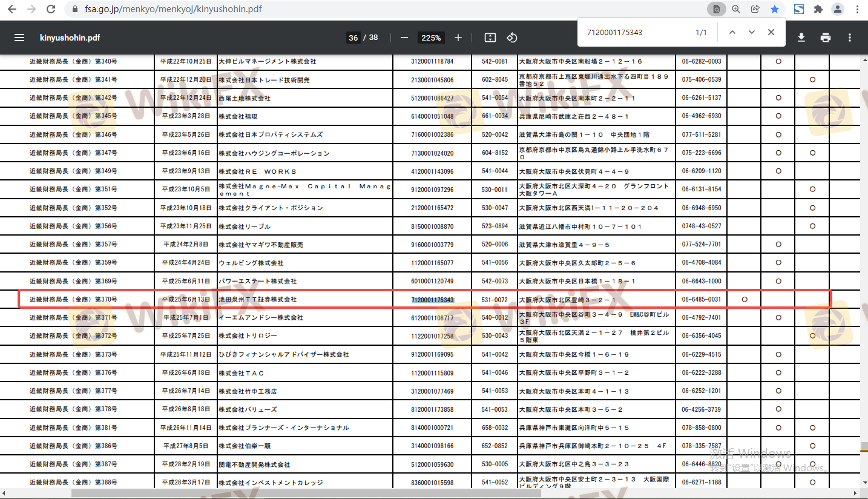Edit the current page number field

353,38
